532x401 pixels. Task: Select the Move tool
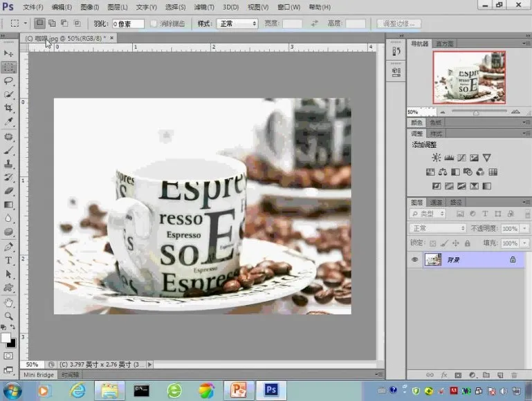click(9, 53)
